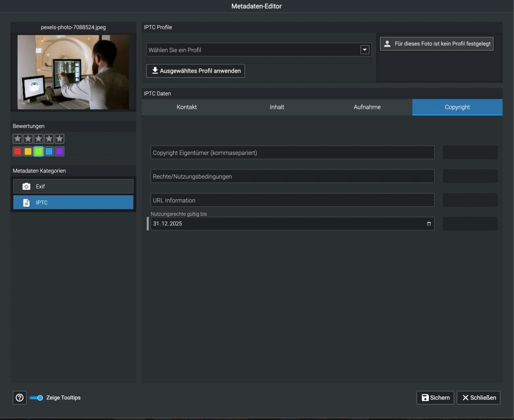Screen dimensions: 514x420
Task: Click the pexels-photo-7088524.jpeg thumbnail preview
Action: [x=73, y=72]
